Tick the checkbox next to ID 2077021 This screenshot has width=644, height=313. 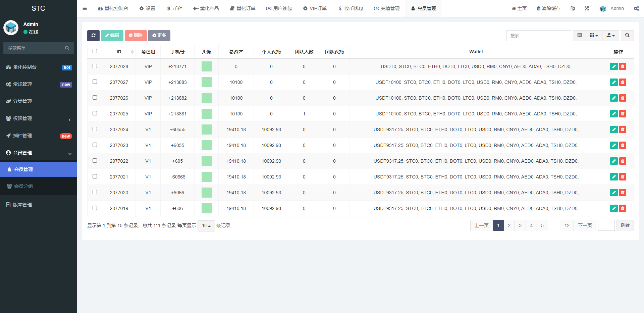(x=95, y=176)
